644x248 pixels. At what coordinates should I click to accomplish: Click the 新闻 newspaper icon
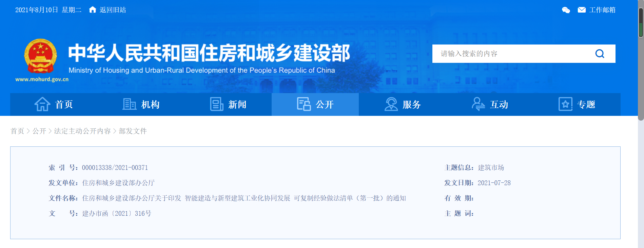tap(216, 104)
